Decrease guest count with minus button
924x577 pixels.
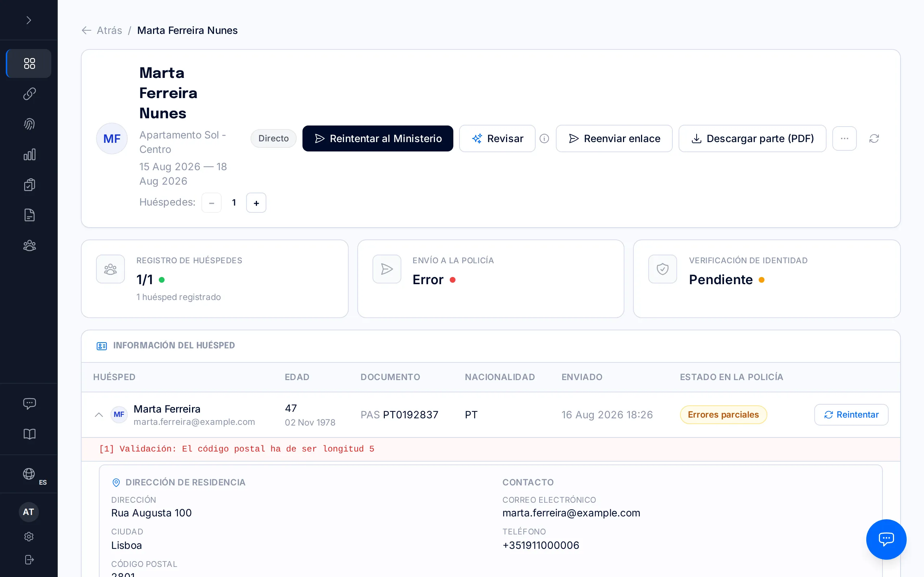(212, 203)
